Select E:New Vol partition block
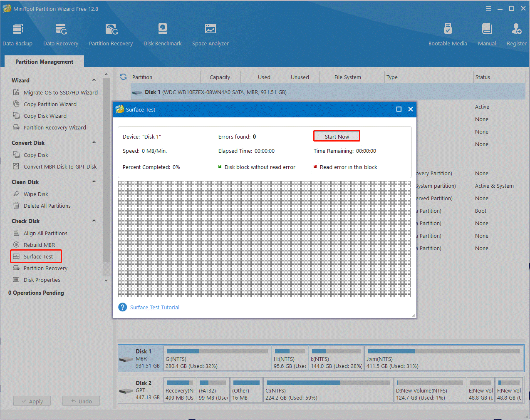Image resolution: width=530 pixels, height=420 pixels. (480, 390)
